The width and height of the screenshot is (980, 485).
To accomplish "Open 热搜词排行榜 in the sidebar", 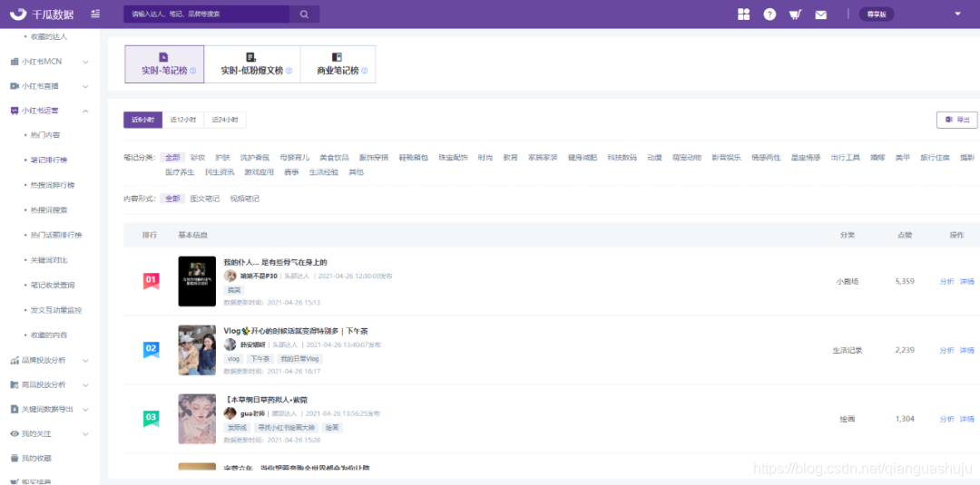I will point(53,185).
